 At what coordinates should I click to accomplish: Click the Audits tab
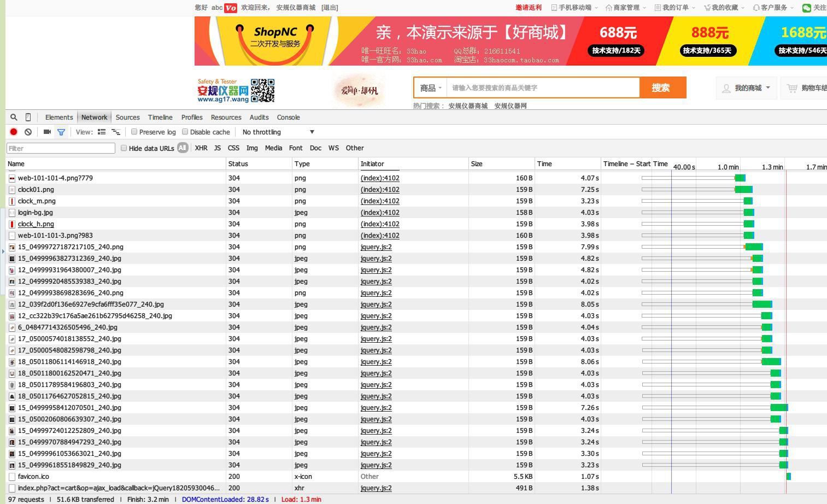click(x=259, y=118)
